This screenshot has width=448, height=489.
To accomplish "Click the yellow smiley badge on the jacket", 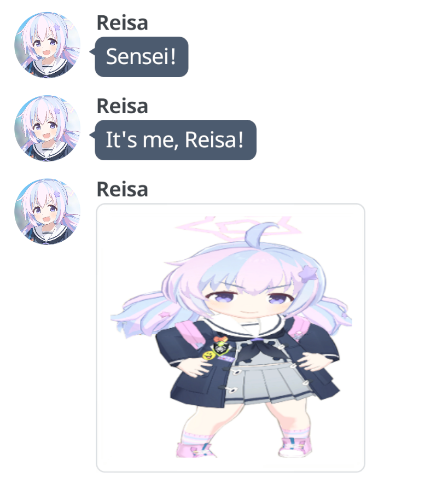I will click(207, 354).
